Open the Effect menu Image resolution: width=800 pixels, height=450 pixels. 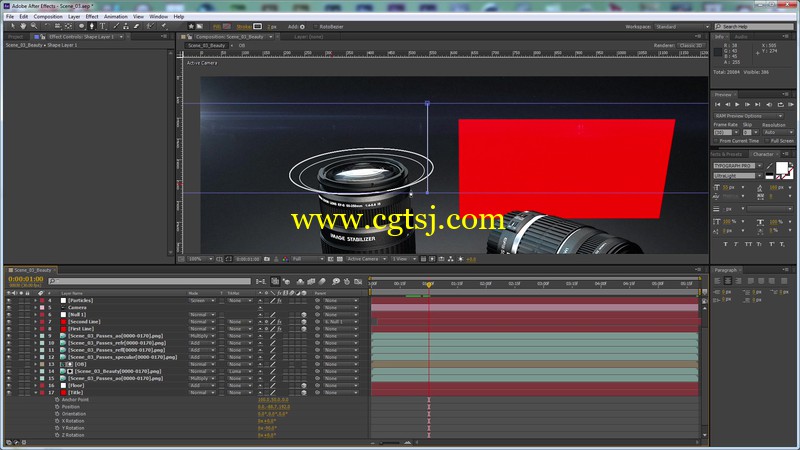click(x=92, y=16)
